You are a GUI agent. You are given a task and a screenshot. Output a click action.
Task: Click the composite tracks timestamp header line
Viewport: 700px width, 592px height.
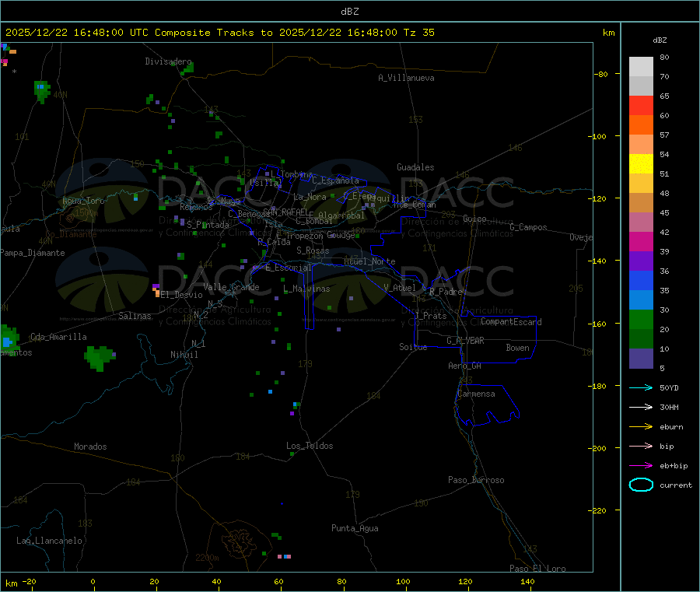pyautogui.click(x=220, y=33)
